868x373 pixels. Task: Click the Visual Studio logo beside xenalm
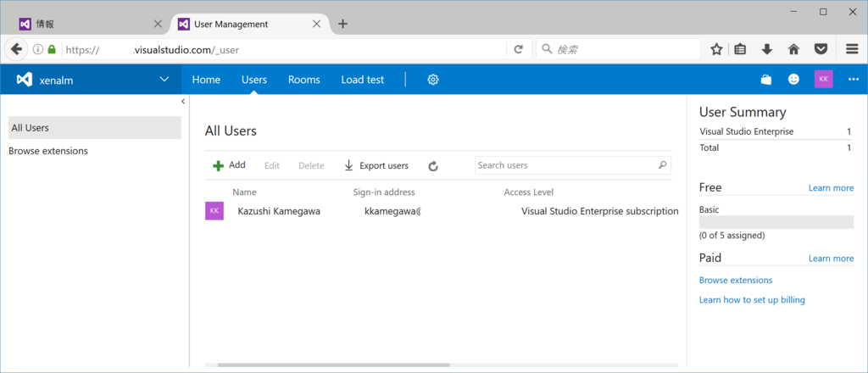pos(24,80)
